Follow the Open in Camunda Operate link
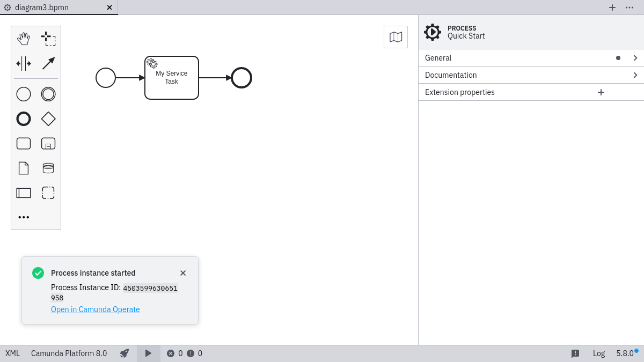Viewport: 644px width, 362px height. pos(95,309)
